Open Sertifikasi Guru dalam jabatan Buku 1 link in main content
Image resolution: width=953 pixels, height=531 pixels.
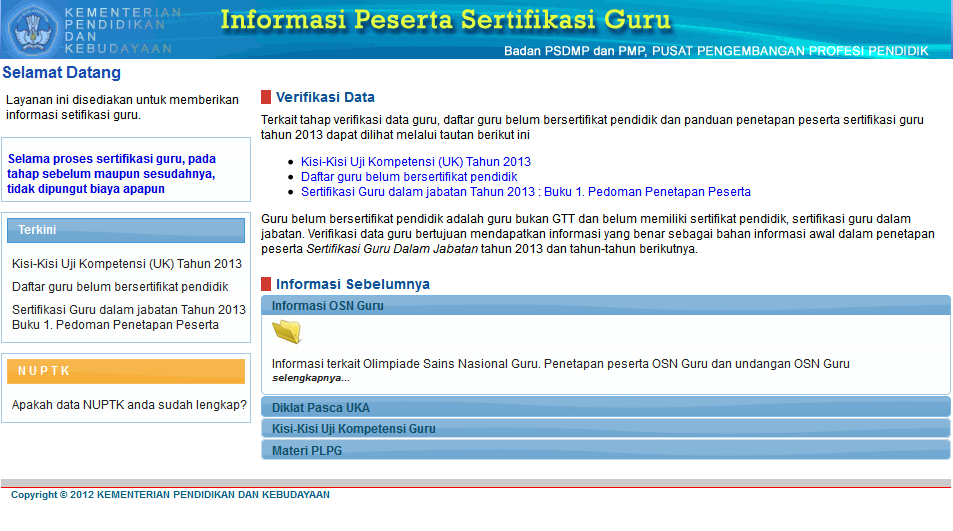[x=526, y=192]
